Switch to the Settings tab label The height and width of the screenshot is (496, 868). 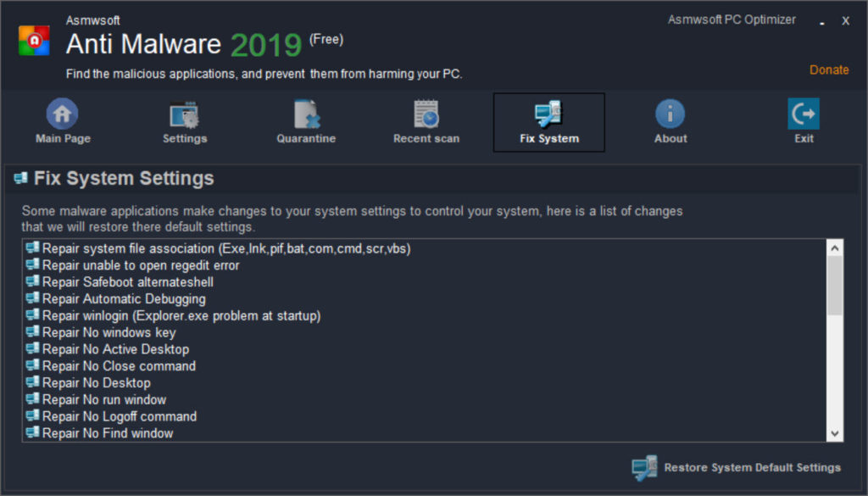pyautogui.click(x=185, y=138)
